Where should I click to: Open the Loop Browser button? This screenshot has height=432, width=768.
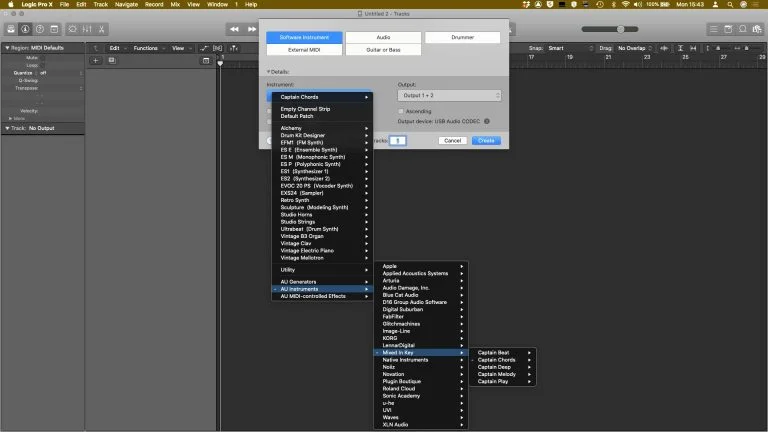[x=743, y=29]
